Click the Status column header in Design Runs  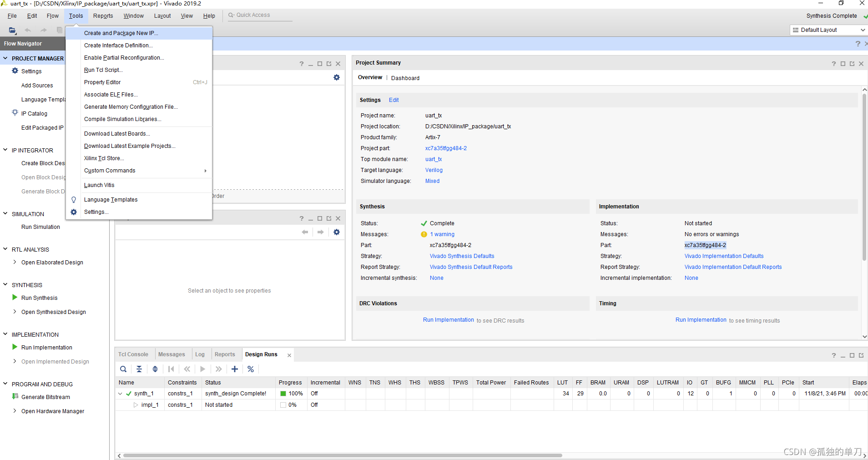pos(238,383)
